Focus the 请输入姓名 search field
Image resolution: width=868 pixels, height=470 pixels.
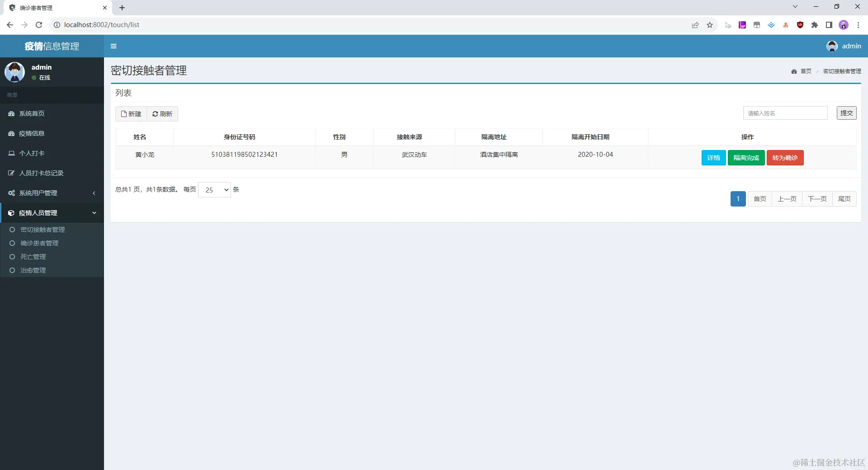785,113
